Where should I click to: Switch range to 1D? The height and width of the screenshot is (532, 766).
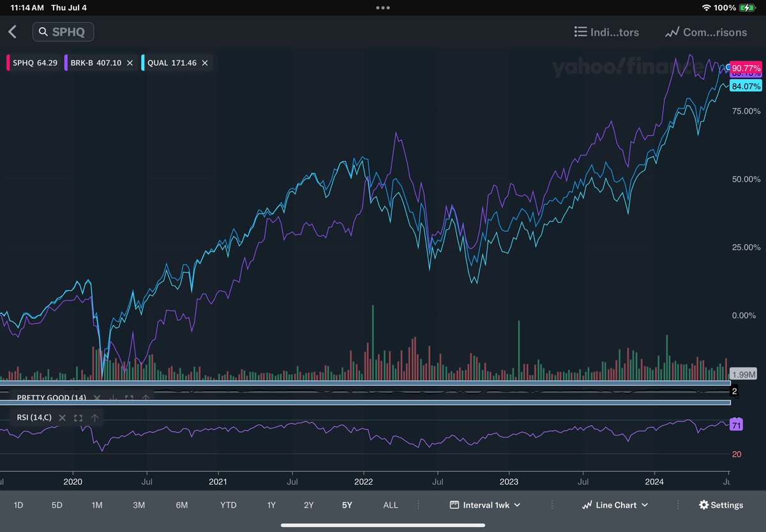point(19,505)
